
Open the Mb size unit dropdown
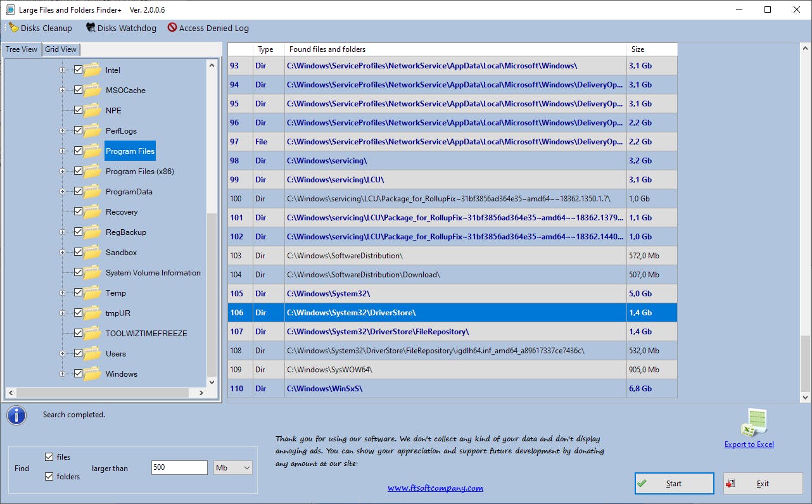pos(233,468)
